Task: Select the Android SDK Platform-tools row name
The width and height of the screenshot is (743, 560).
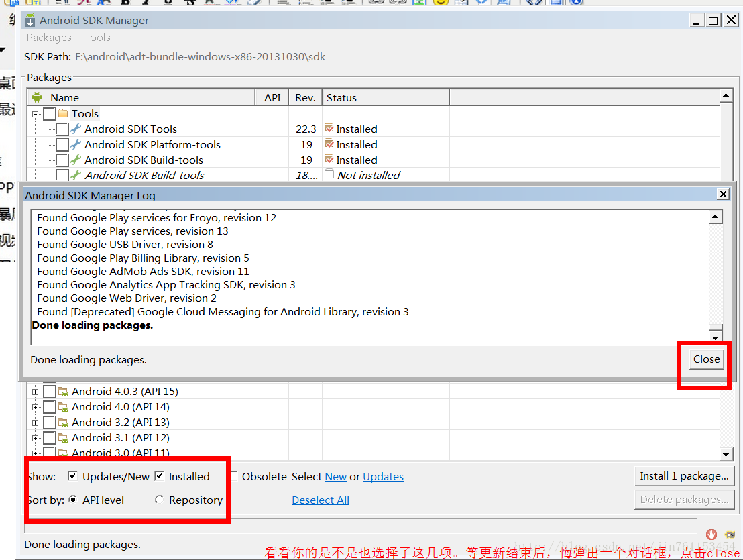Action: coord(153,144)
